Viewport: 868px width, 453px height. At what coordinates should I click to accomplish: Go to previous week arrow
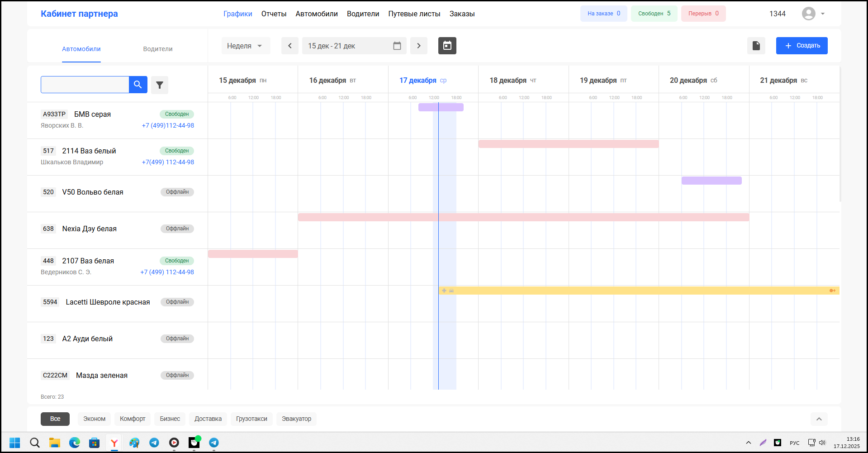(289, 46)
